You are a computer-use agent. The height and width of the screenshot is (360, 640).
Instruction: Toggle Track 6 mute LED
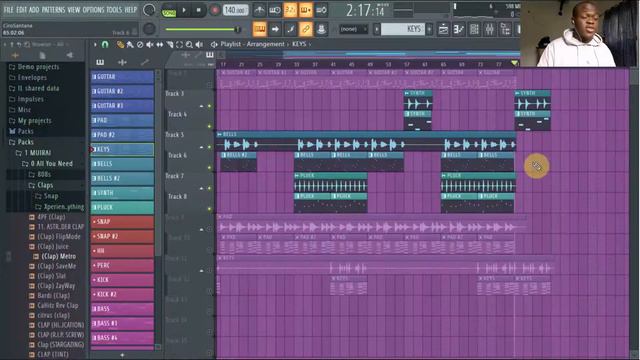(209, 167)
